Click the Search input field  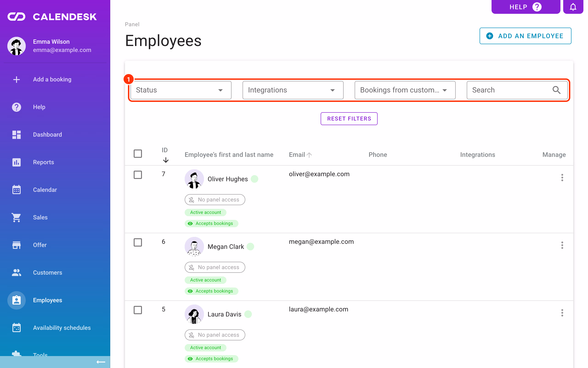click(517, 90)
